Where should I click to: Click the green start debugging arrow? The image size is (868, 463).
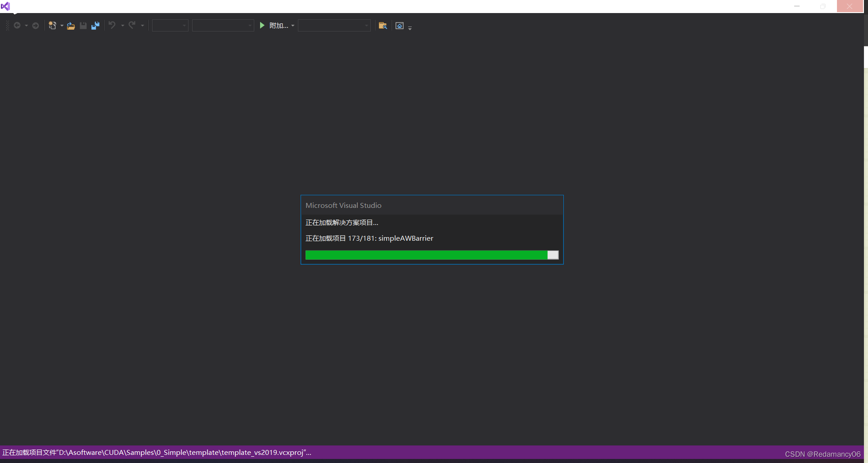click(x=262, y=26)
